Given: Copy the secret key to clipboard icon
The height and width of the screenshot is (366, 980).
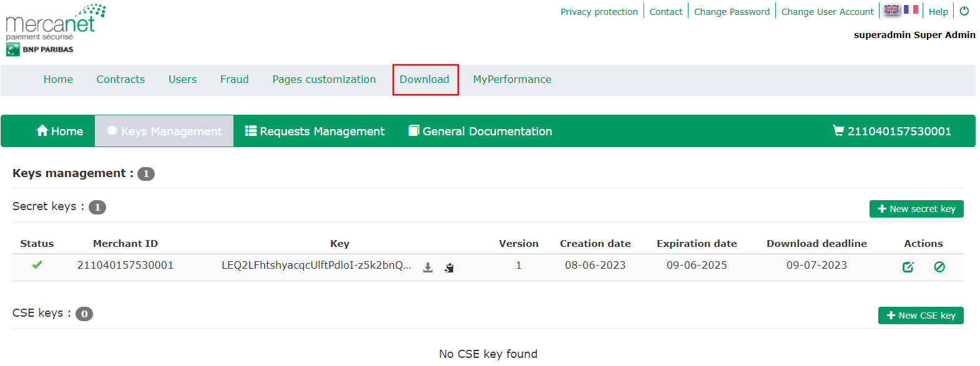Looking at the screenshot, I should pos(449,267).
